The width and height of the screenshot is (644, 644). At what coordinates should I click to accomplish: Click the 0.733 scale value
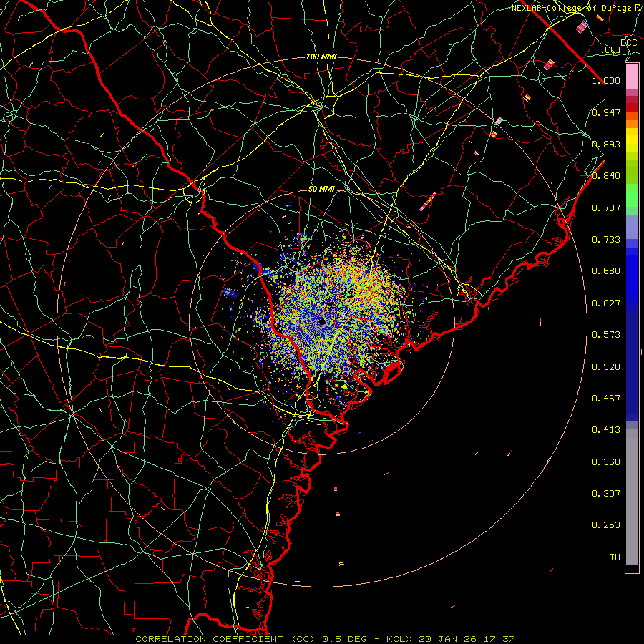[x=606, y=240]
